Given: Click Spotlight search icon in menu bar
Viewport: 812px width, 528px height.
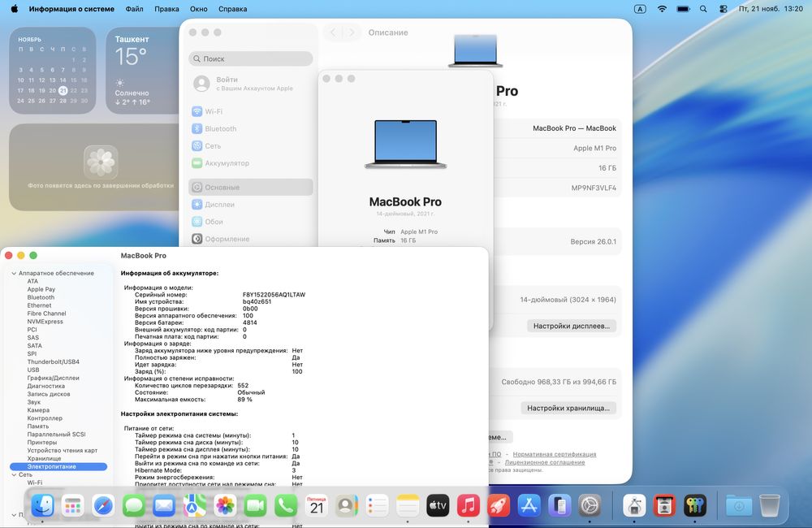Looking at the screenshot, I should (703, 9).
